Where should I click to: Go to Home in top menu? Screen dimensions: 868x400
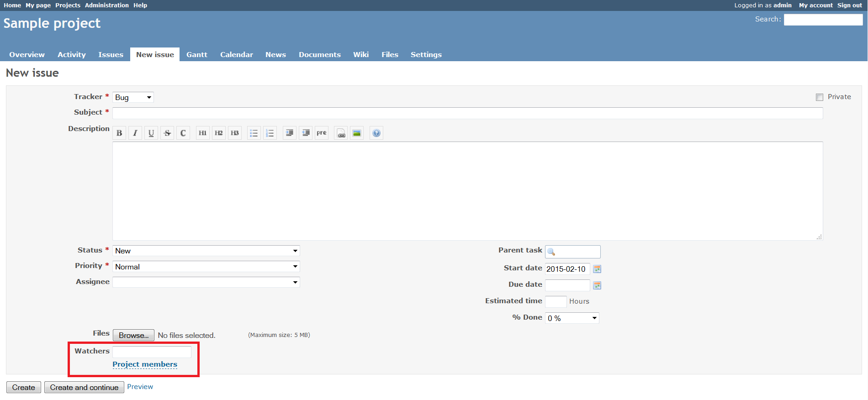(12, 5)
